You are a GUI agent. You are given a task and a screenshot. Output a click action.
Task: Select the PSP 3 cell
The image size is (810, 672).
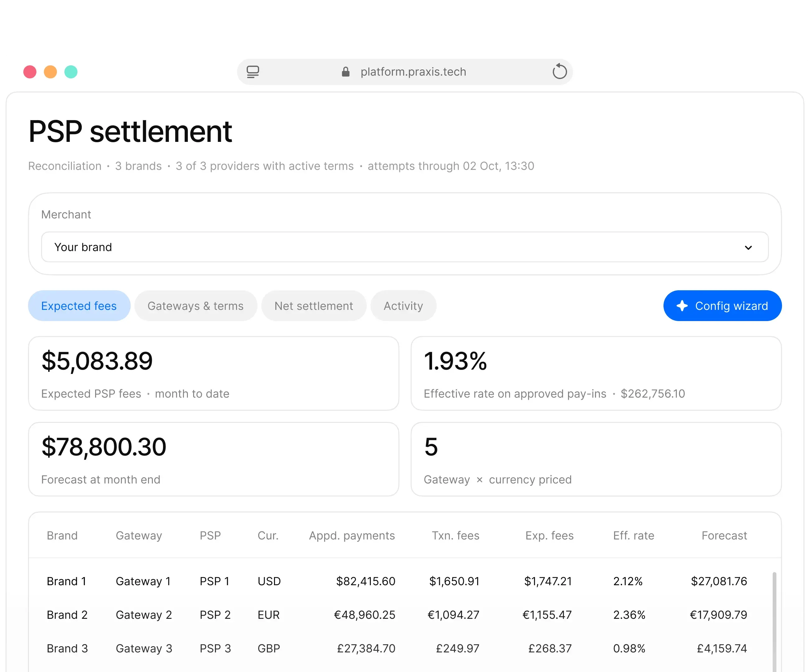coord(215,648)
